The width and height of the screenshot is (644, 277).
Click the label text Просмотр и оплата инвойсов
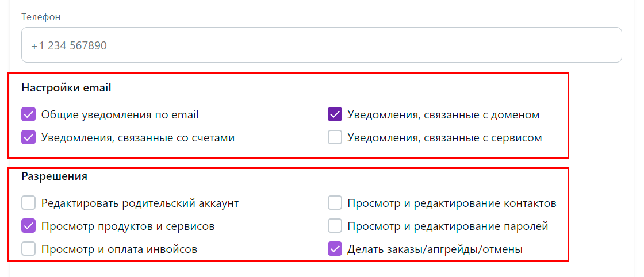coord(120,249)
